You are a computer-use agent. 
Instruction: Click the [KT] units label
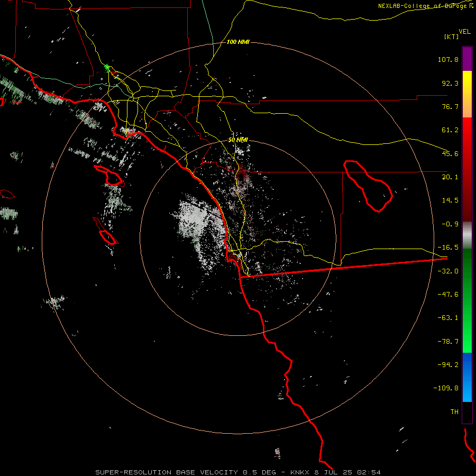[451, 36]
